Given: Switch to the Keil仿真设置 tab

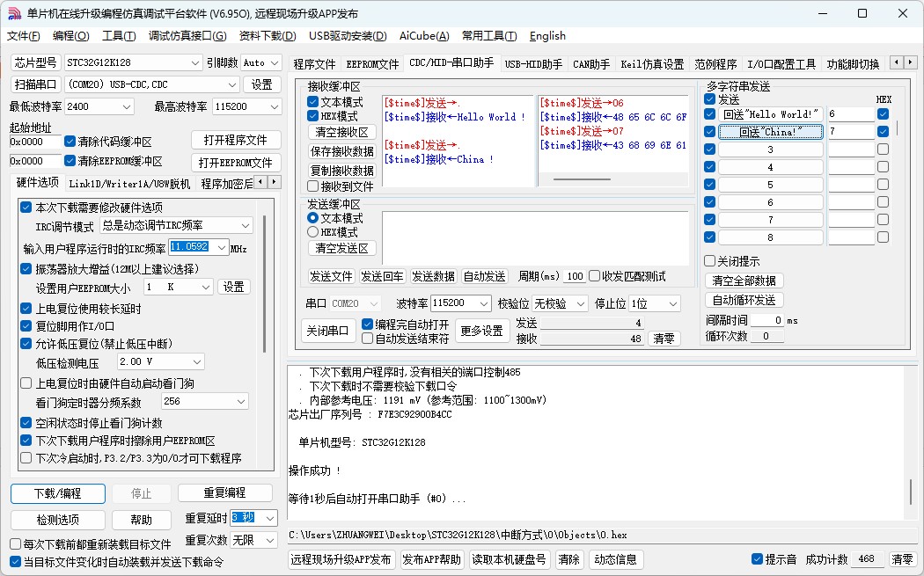Looking at the screenshot, I should [652, 64].
